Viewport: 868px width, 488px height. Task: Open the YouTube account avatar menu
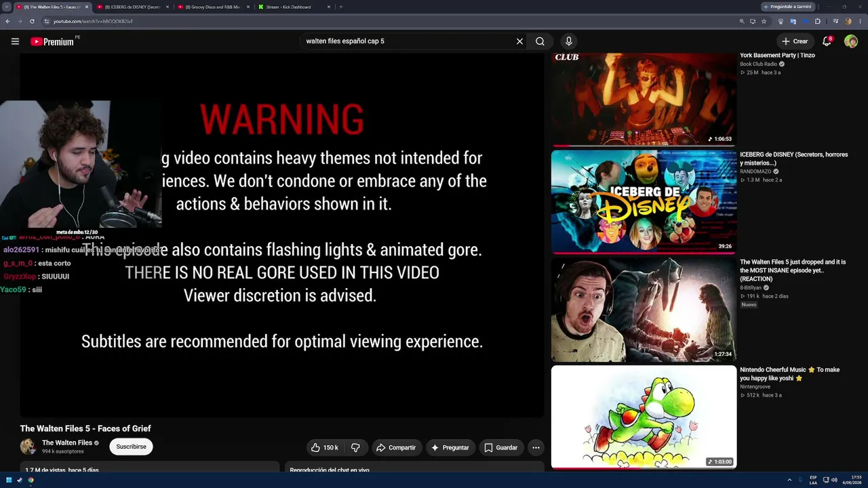coord(851,41)
